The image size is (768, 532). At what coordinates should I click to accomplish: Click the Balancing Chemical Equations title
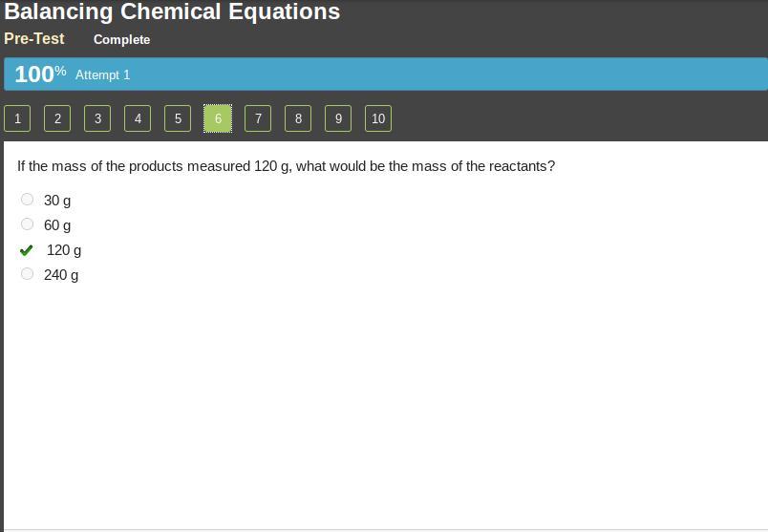[x=172, y=12]
